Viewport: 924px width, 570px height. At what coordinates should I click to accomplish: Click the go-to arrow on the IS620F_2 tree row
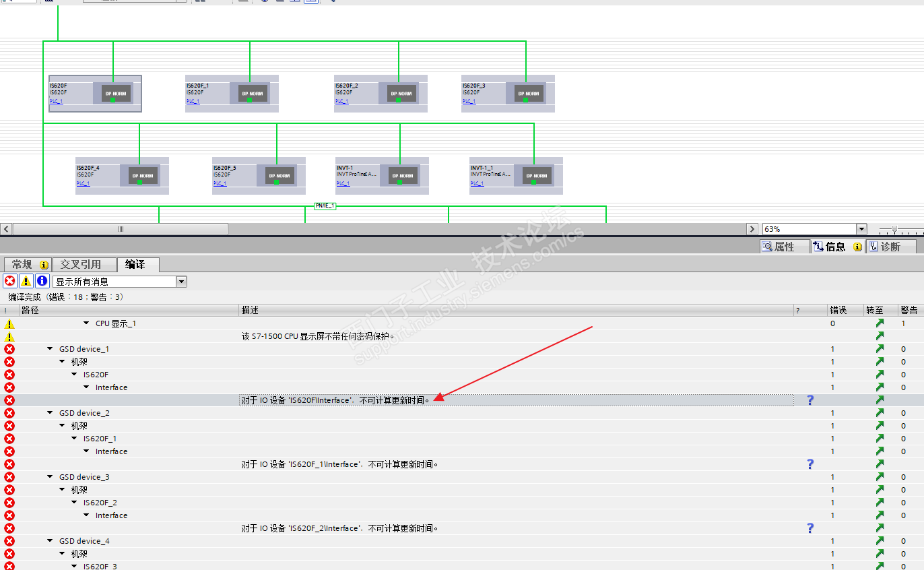click(880, 503)
